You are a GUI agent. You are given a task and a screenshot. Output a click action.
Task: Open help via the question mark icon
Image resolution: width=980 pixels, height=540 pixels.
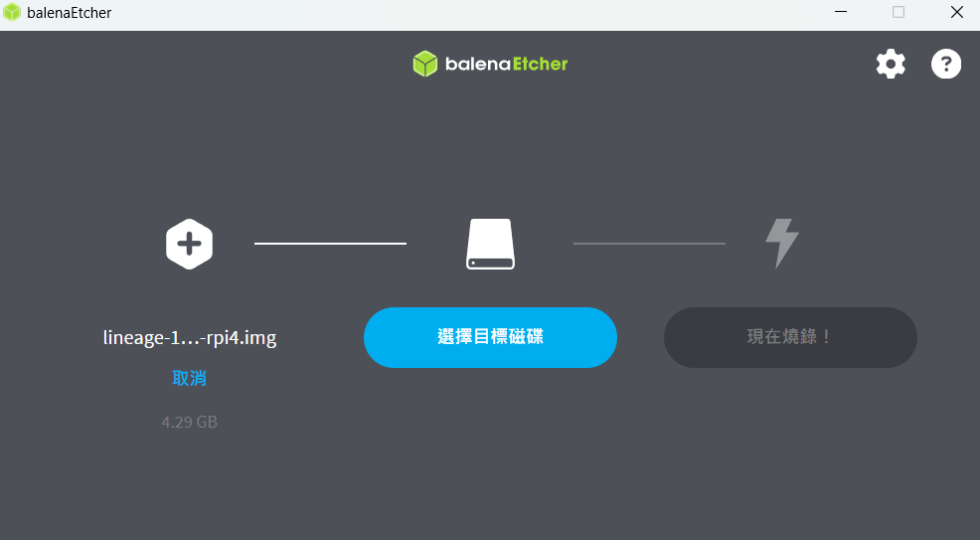tap(945, 64)
